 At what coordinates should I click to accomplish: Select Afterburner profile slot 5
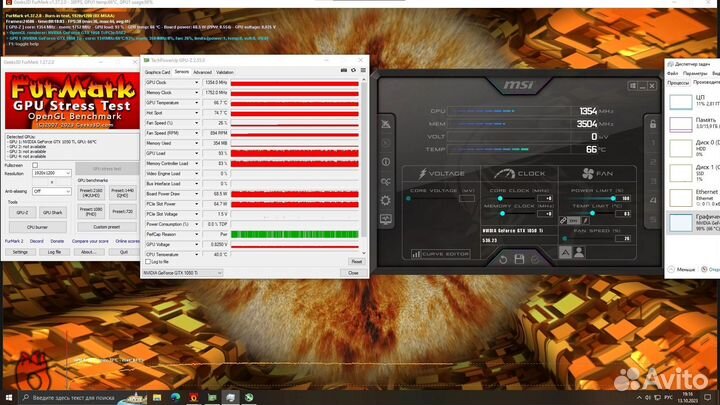[x=652, y=219]
